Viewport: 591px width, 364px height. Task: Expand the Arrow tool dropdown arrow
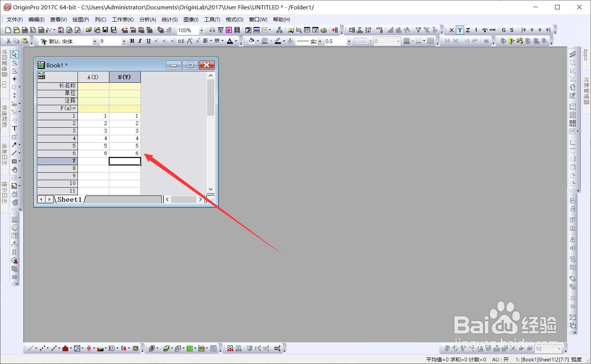19,145
